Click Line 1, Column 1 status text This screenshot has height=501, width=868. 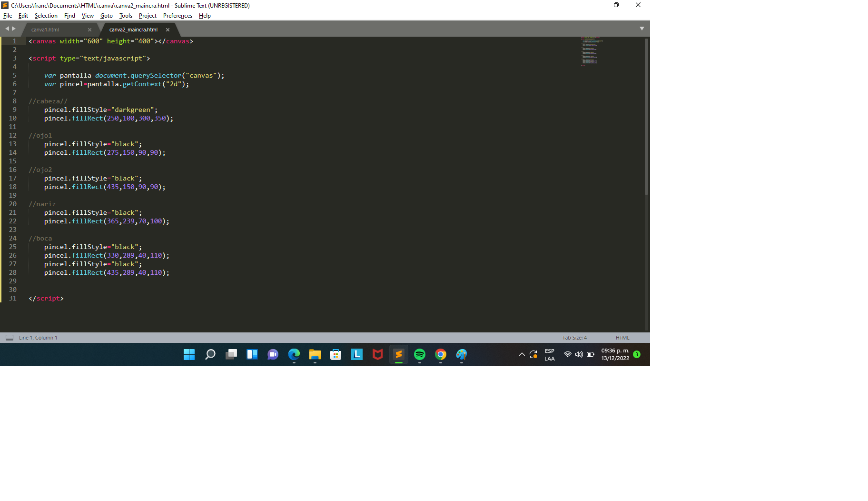(38, 338)
